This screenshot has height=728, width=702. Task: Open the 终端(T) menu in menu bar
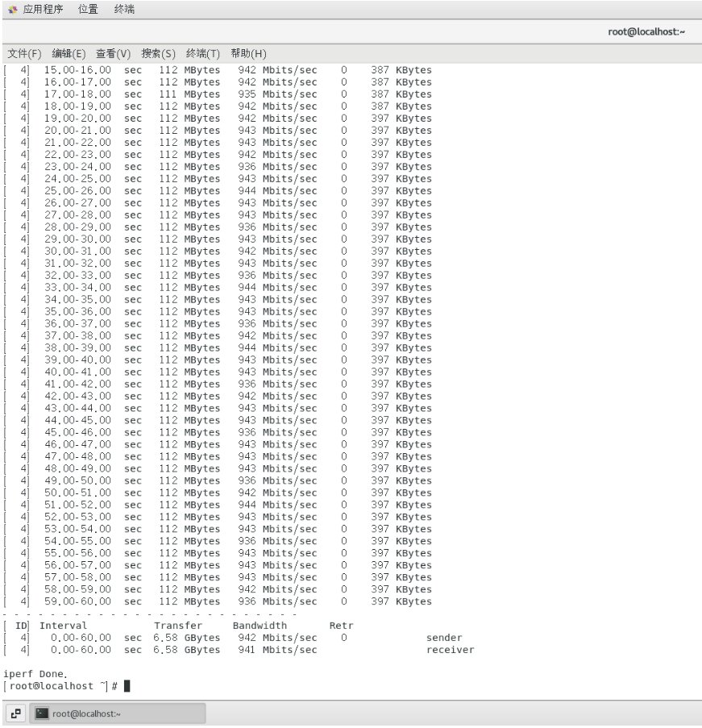click(202, 54)
